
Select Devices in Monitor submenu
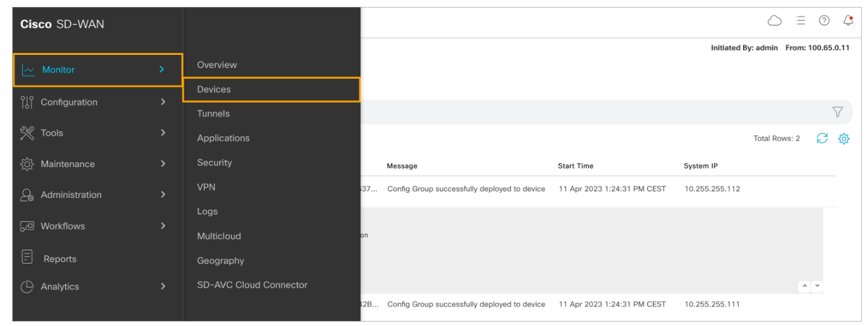coord(214,90)
